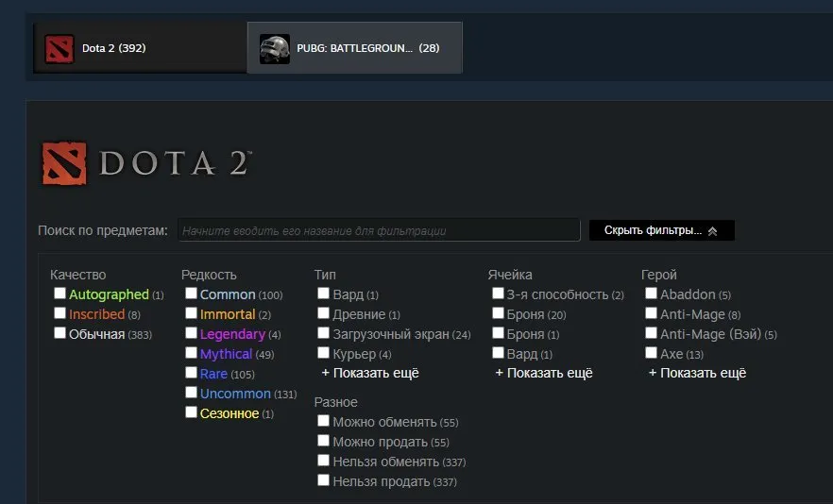The height and width of the screenshot is (504, 833).
Task: Check the Uncommon rarity checkbox
Action: [x=191, y=392]
